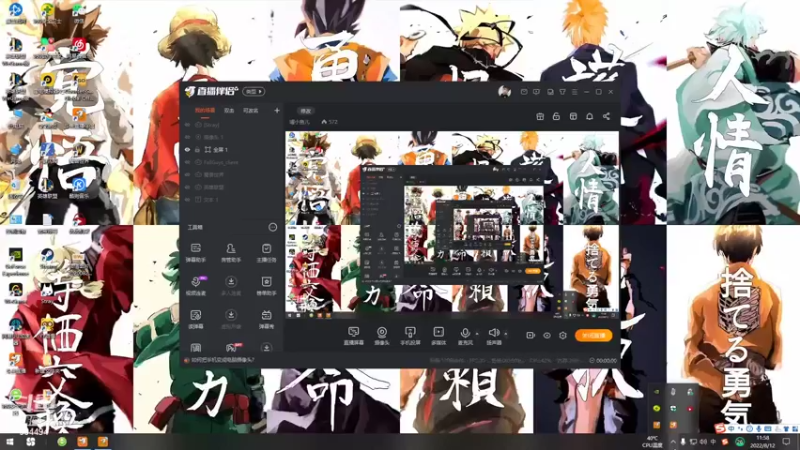Open settings gear beside start live button
The width and height of the screenshot is (800, 450).
563,335
